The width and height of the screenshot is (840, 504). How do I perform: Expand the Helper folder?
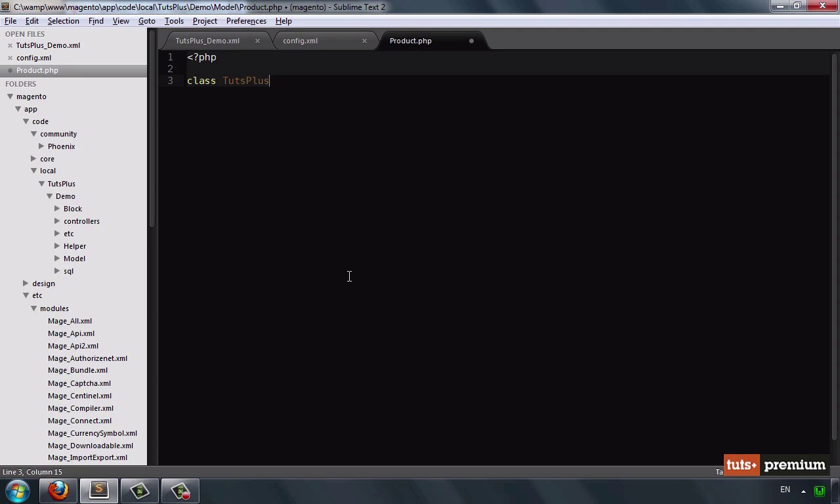[57, 246]
